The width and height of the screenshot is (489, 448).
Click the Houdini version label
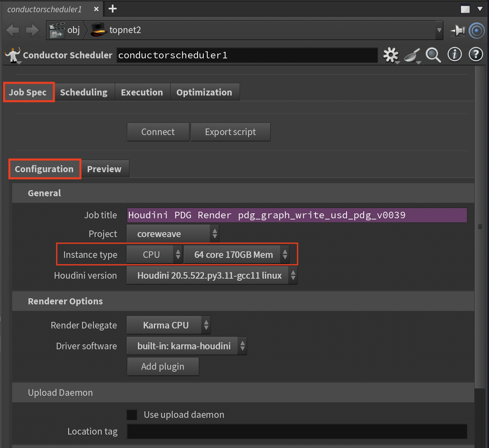click(85, 275)
